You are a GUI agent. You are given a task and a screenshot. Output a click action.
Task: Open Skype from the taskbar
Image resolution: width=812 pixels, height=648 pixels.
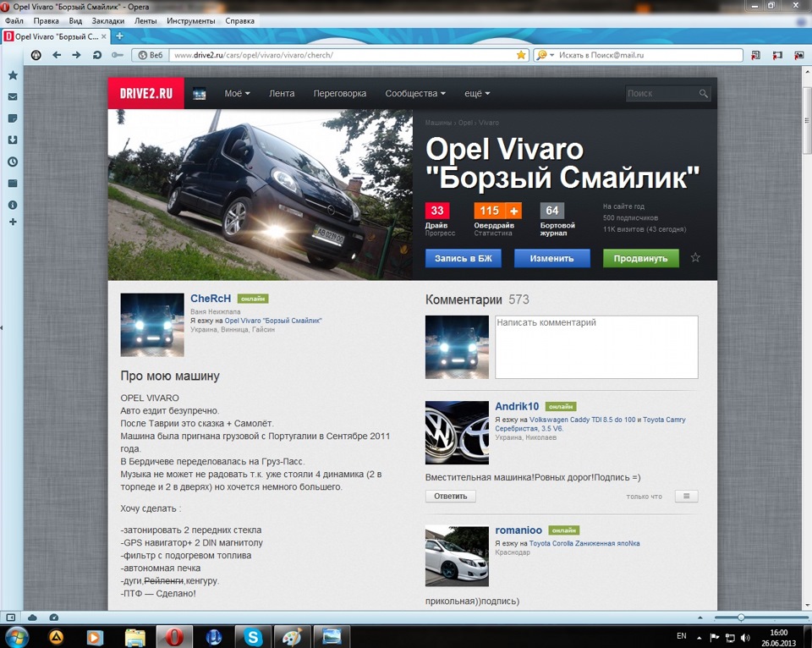point(253,637)
